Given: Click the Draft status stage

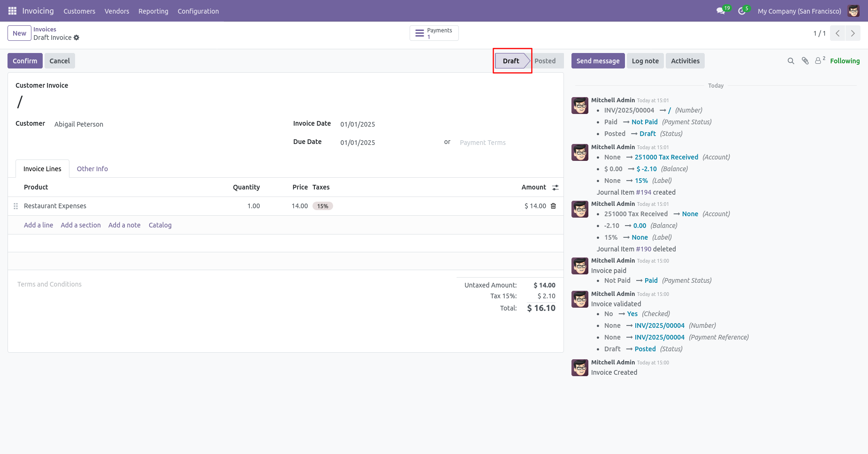Looking at the screenshot, I should [x=511, y=61].
